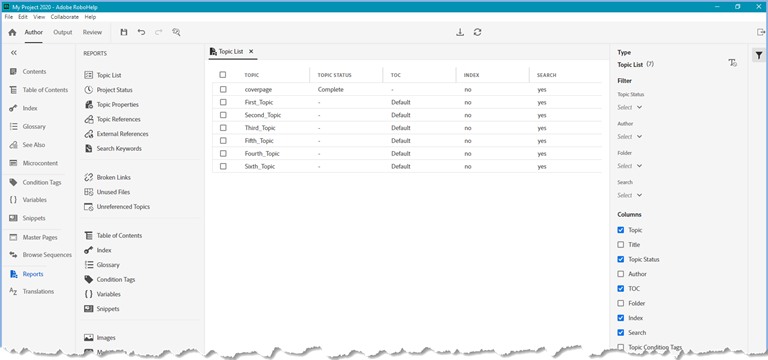This screenshot has height=360, width=768.
Task: Uncheck the Topic column checkbox
Action: (621, 230)
